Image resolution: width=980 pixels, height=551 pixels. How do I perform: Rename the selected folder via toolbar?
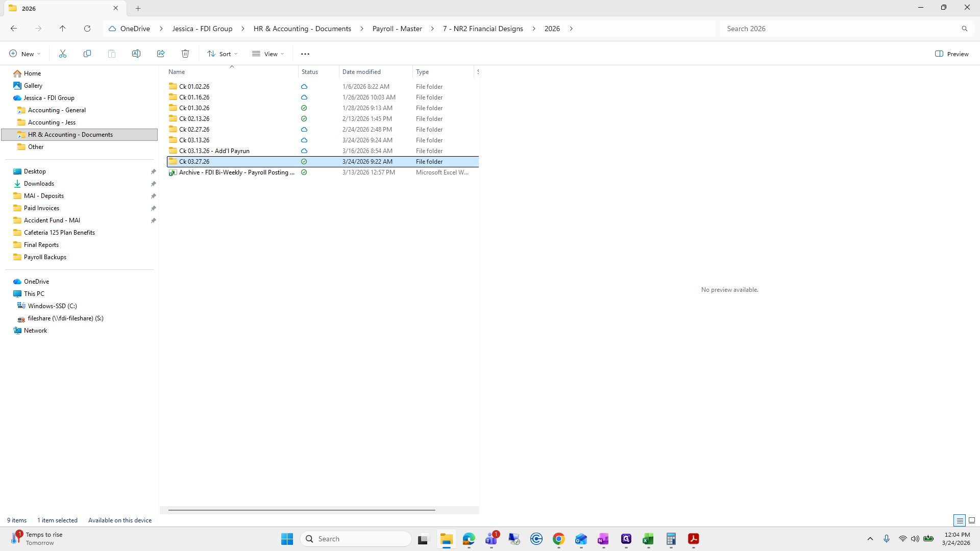click(136, 54)
